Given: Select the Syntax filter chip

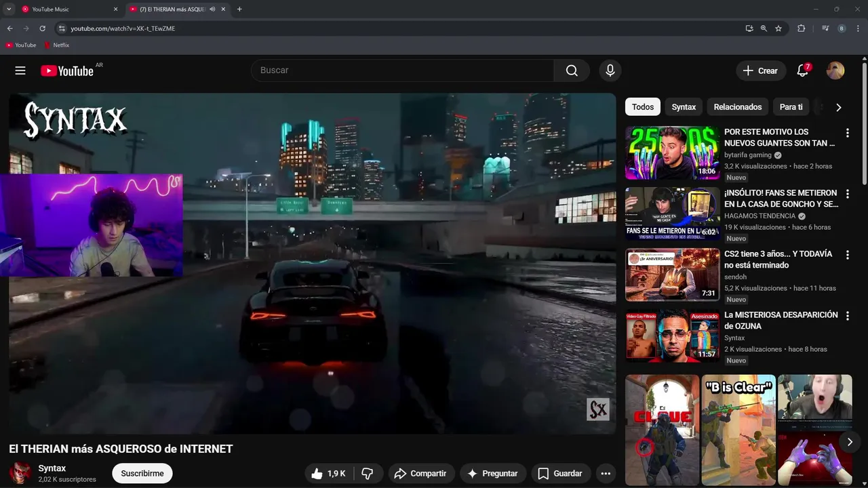Looking at the screenshot, I should point(684,107).
